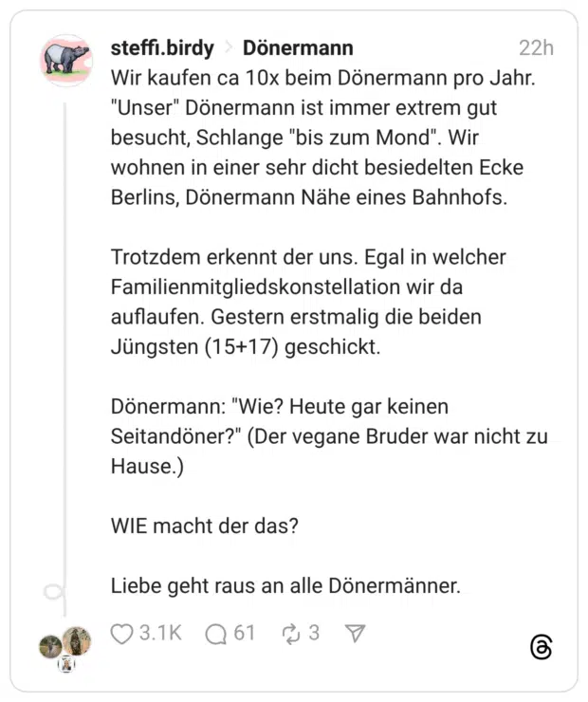Click the leftmost small replier avatar
This screenshot has width=588, height=702.
point(50,648)
